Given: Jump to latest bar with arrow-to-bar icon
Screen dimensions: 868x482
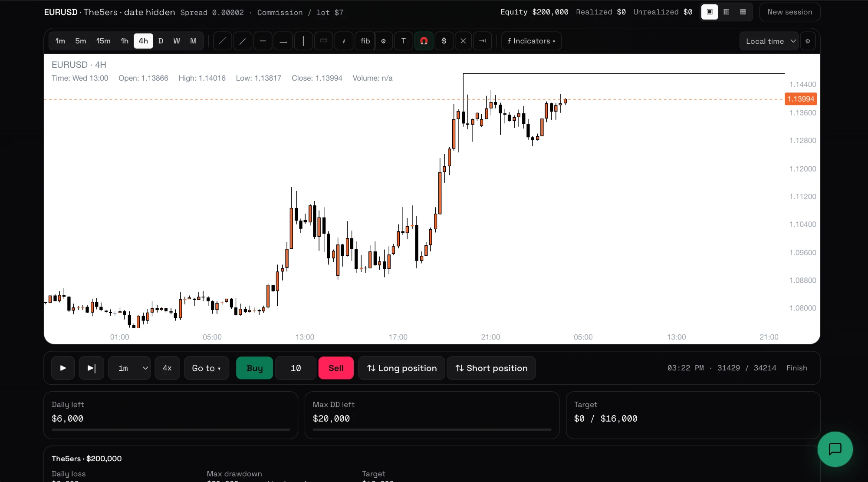Looking at the screenshot, I should (482, 41).
